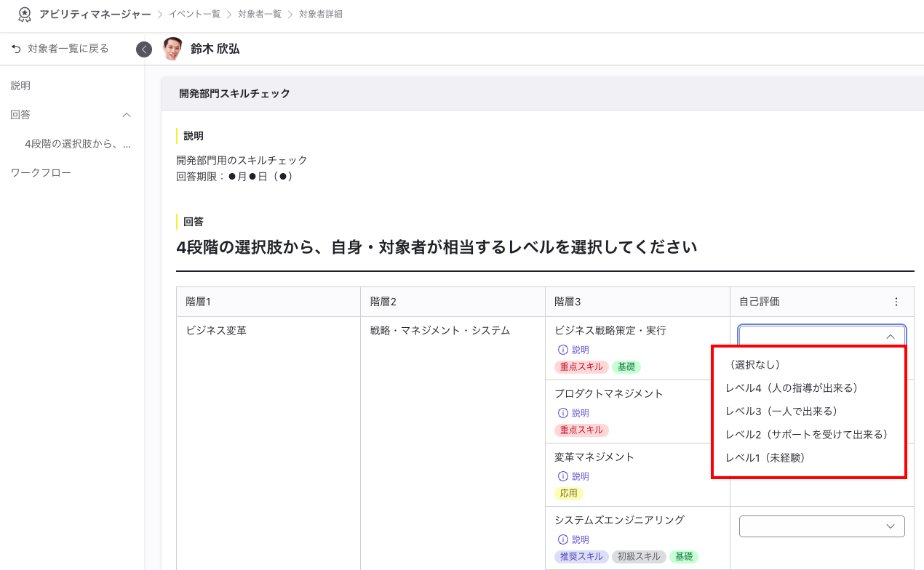Collapse the open self-evaluation dropdown

[891, 336]
